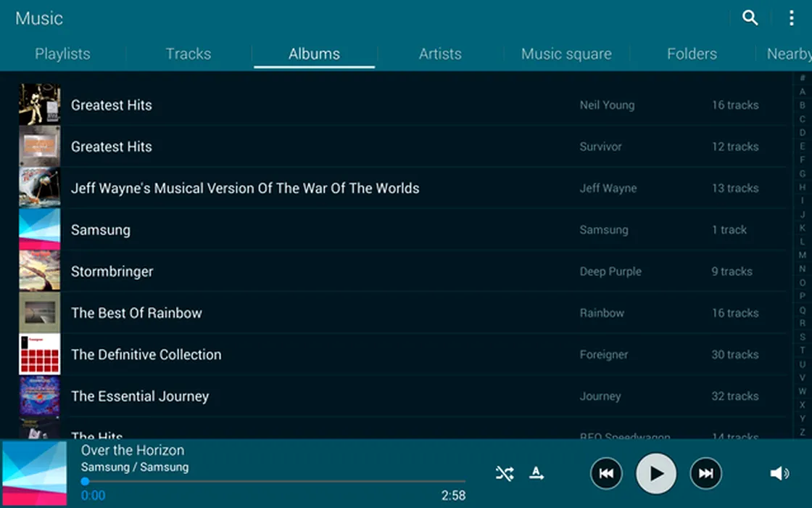Click "9 tracks" on the Stormbringer row
The width and height of the screenshot is (812, 508).
(x=732, y=271)
